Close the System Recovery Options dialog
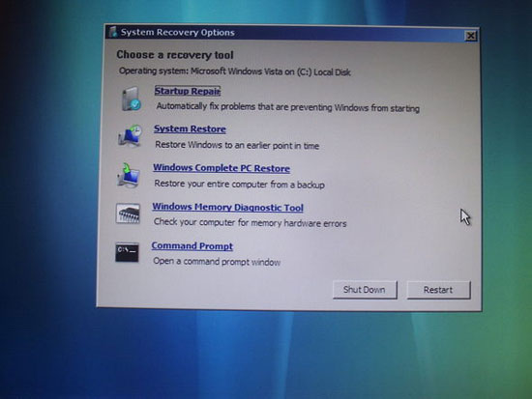The width and height of the screenshot is (532, 399). 471,36
